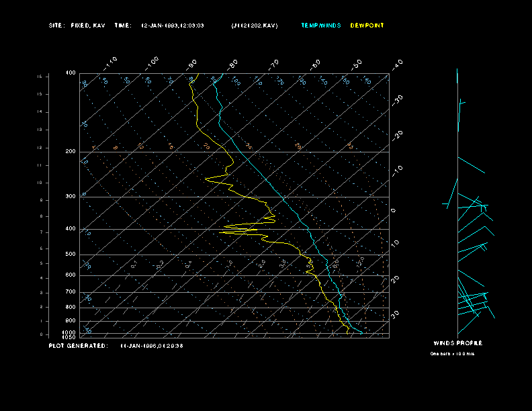
Task: Click the -100 temperature axis label
Action: click(151, 64)
